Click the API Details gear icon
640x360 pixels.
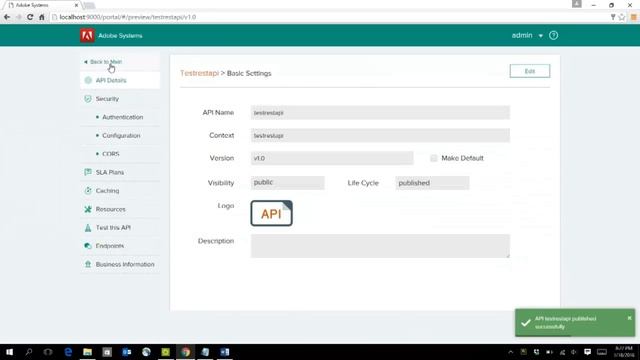[88, 80]
